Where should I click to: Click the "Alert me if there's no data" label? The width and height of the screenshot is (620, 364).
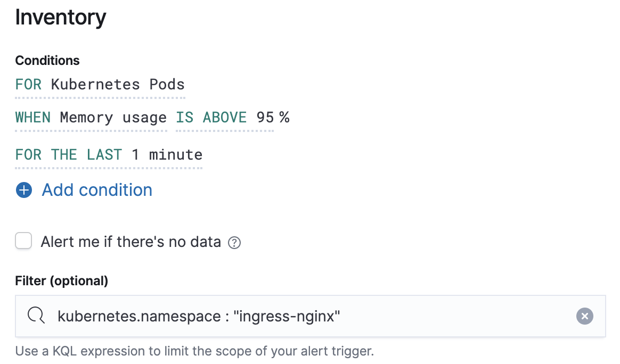coord(131,242)
